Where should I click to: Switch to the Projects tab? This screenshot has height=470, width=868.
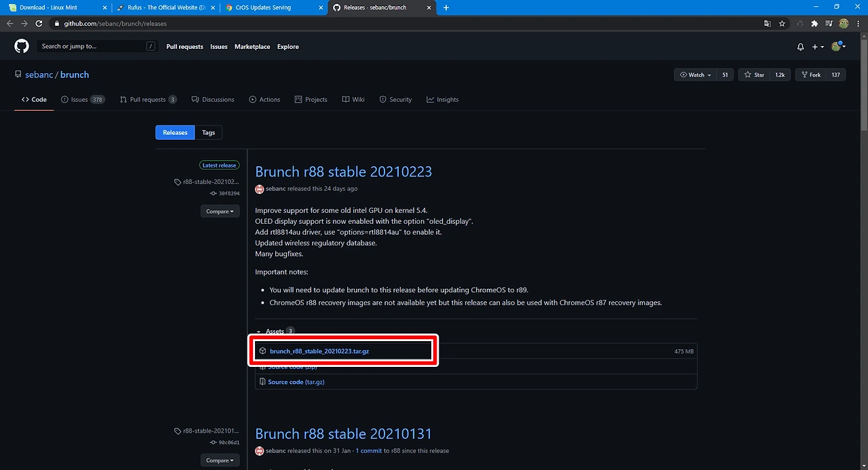tap(311, 99)
